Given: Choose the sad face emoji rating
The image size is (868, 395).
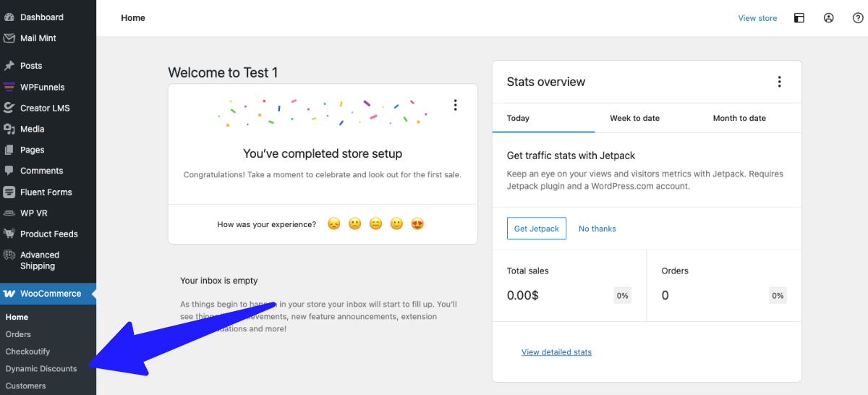Looking at the screenshot, I should (333, 224).
